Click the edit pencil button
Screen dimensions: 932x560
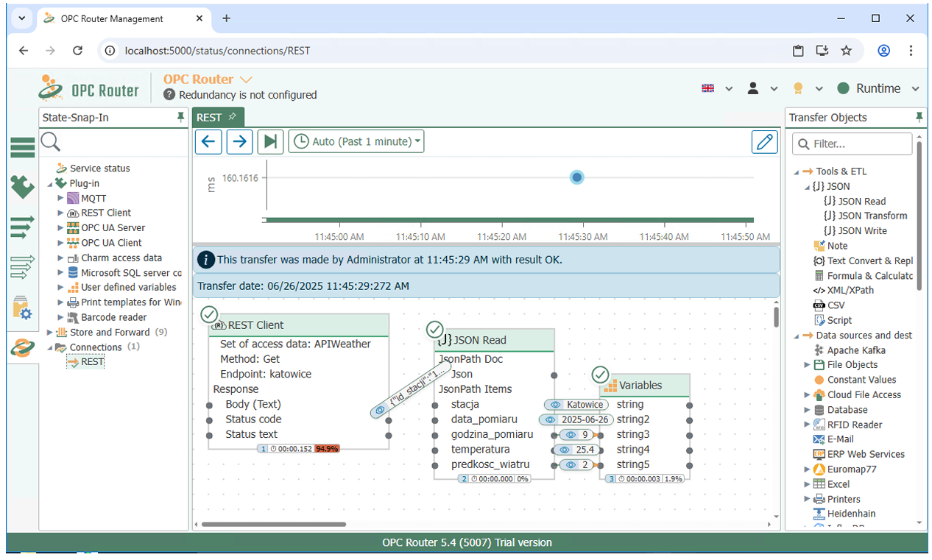coord(765,141)
